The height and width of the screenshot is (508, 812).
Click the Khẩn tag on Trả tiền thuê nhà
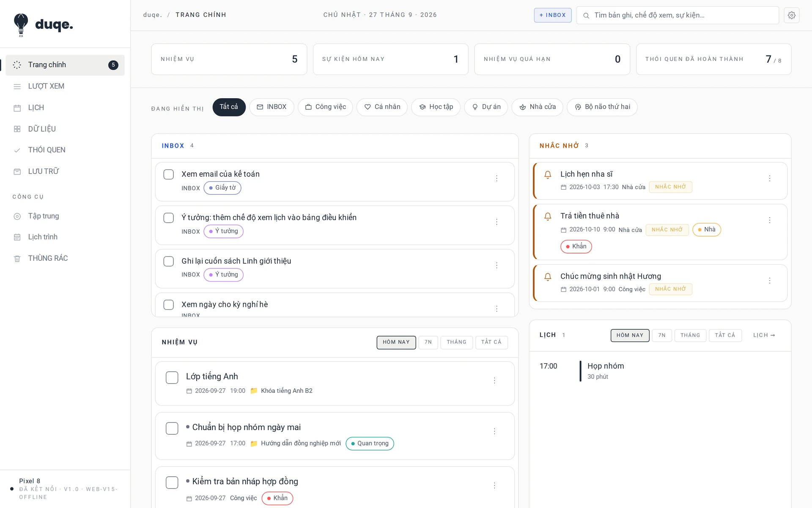[576, 246]
